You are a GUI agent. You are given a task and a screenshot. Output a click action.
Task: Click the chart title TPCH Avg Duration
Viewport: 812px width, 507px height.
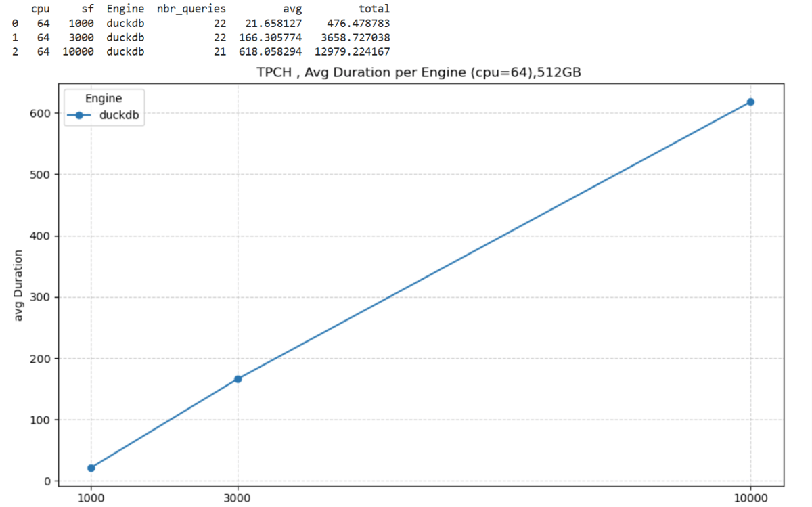point(419,74)
